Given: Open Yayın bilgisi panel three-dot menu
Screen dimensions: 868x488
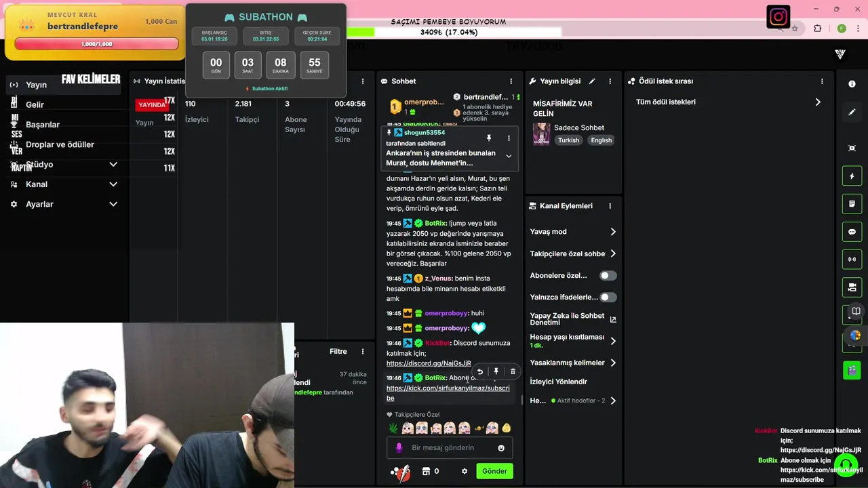Looking at the screenshot, I should [610, 81].
